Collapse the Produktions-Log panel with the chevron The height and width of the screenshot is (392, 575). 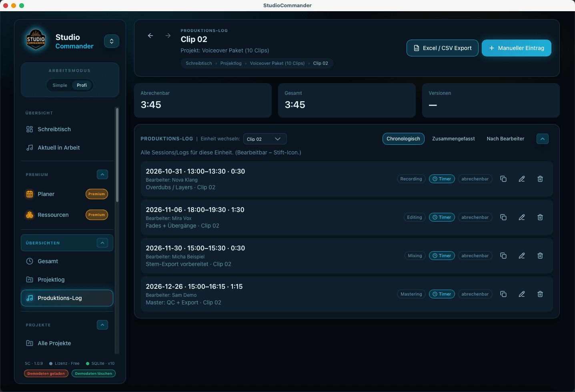[542, 139]
